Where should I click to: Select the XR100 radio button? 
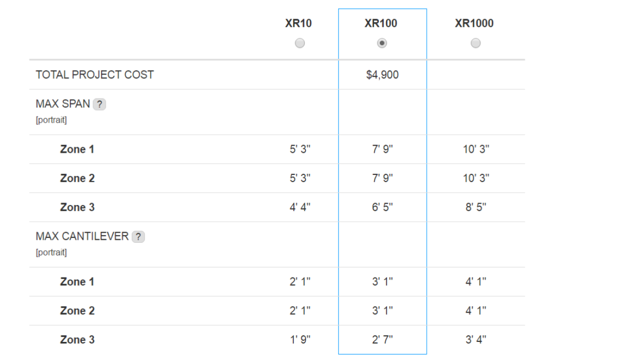click(382, 43)
